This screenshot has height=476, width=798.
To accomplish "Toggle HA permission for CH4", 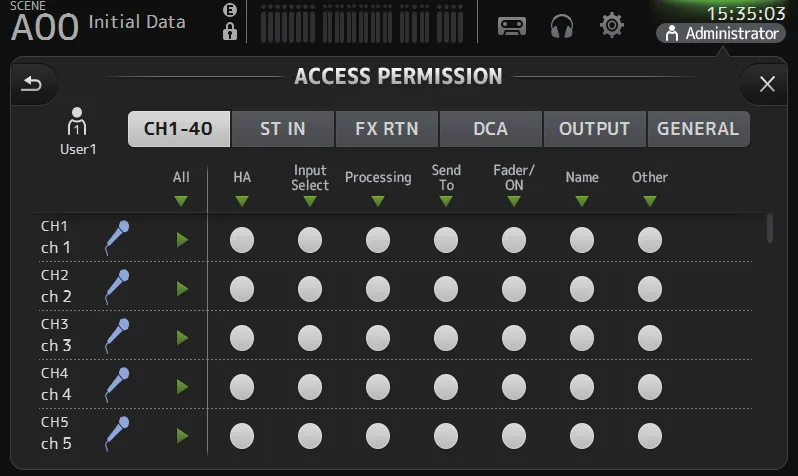I will coord(242,387).
